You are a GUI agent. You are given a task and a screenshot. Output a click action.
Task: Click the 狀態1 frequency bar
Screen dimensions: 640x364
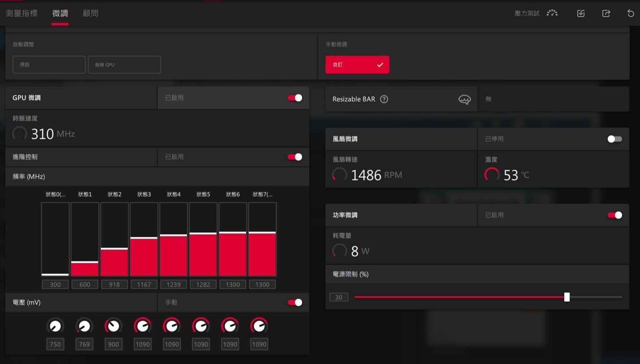(85, 240)
